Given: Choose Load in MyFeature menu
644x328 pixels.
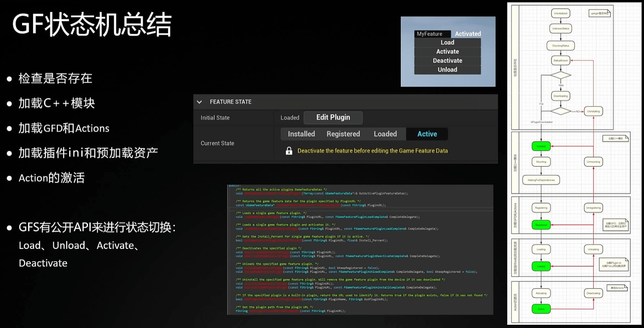Looking at the screenshot, I should coord(447,43).
